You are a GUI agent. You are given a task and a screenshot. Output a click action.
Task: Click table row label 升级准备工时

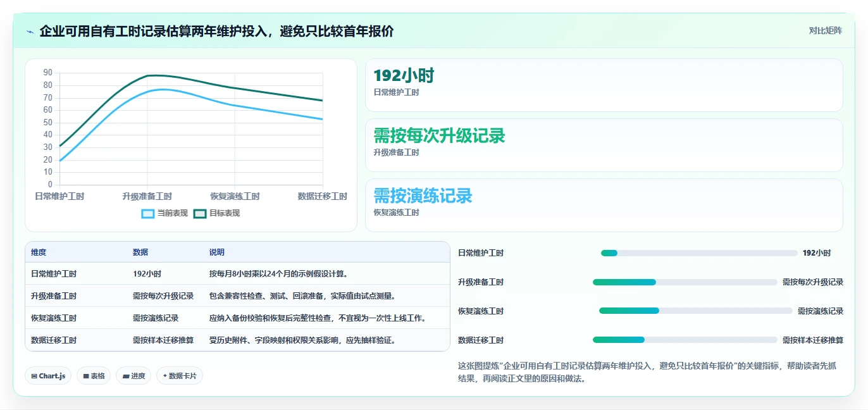coord(54,296)
